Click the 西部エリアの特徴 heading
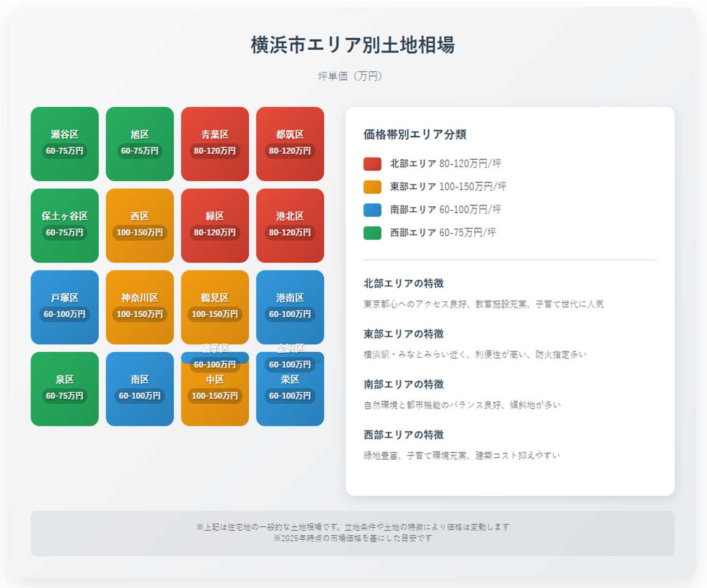 click(x=403, y=435)
